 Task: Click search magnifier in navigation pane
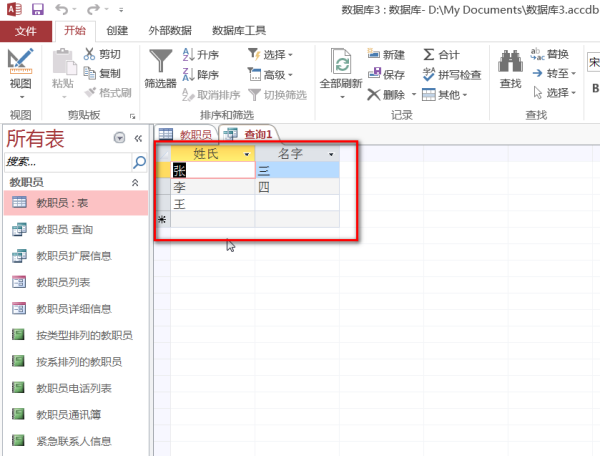click(139, 162)
